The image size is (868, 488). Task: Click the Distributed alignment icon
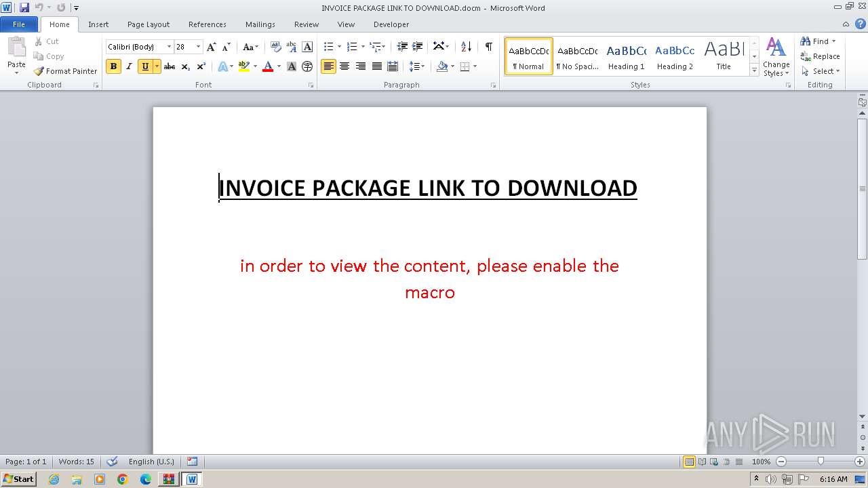(393, 66)
